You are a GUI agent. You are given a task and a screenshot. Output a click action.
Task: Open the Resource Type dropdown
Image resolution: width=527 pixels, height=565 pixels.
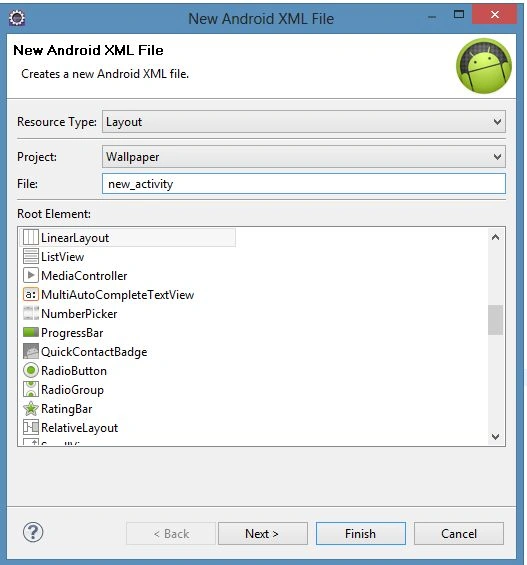tap(304, 122)
